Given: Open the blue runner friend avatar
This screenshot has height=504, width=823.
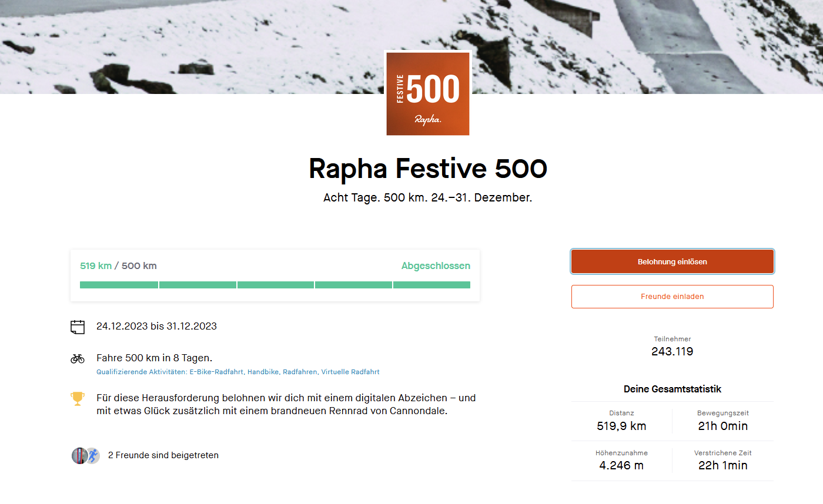Looking at the screenshot, I should tap(93, 455).
